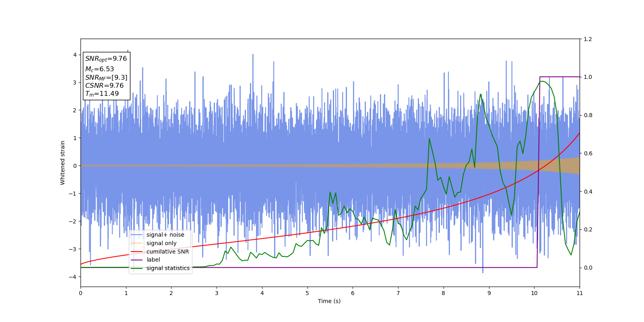
Task: Click the x-axis tick label 10
Action: [x=534, y=293]
